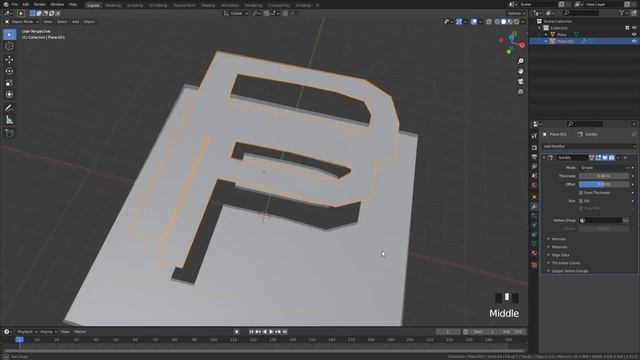This screenshot has height=360, width=640.
Task: Toggle visibility of Plane in outliner
Action: (x=634, y=35)
